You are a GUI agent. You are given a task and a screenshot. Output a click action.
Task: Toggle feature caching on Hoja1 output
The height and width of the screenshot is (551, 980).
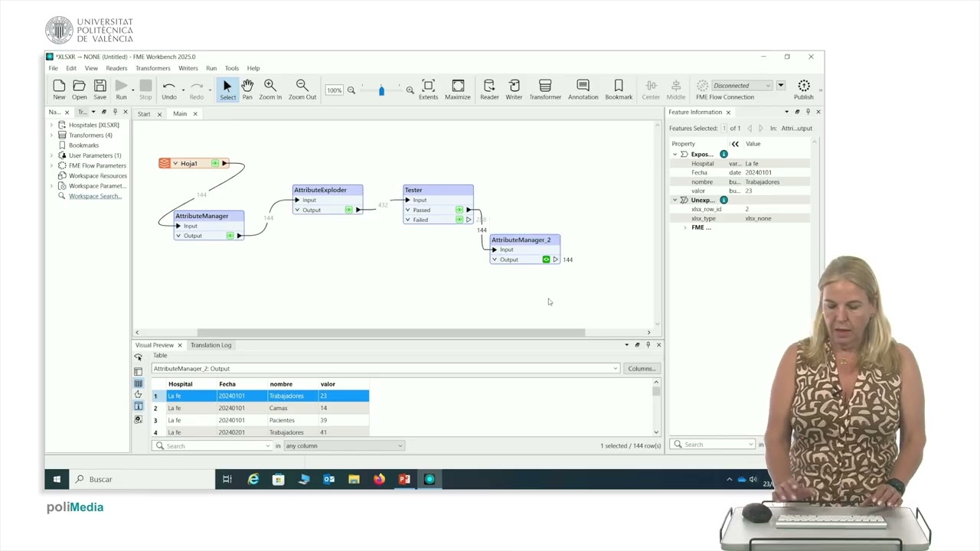215,163
